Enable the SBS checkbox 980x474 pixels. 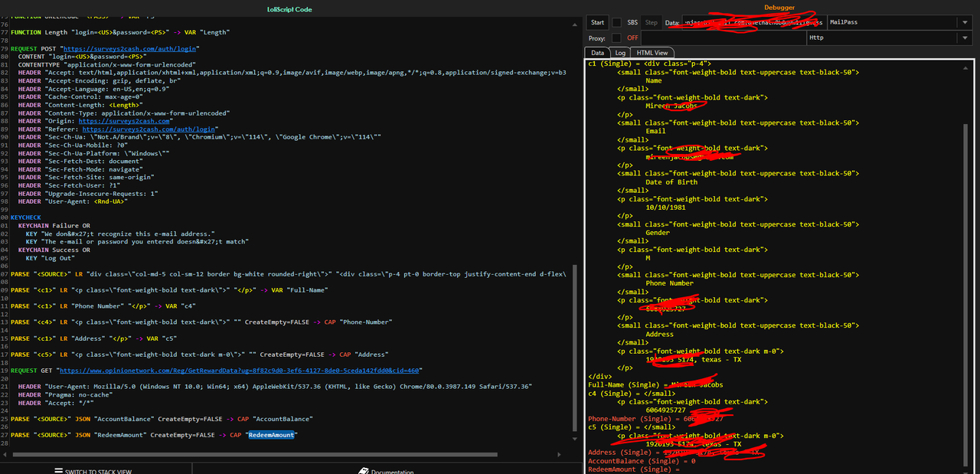coord(617,22)
